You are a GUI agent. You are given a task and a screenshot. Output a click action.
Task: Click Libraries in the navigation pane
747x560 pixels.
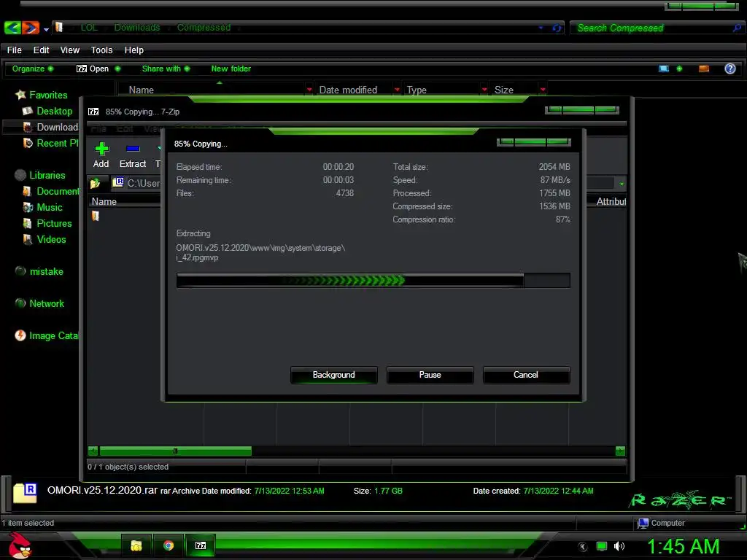pyautogui.click(x=47, y=175)
